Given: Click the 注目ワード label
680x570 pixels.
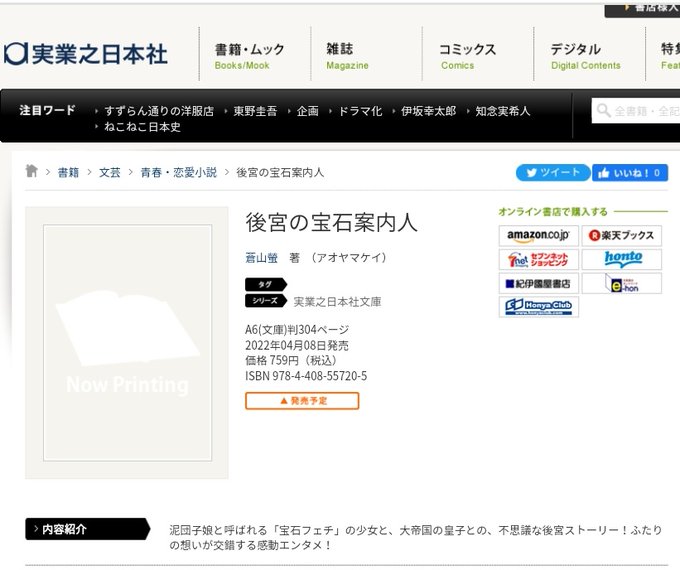Looking at the screenshot, I should point(47,110).
